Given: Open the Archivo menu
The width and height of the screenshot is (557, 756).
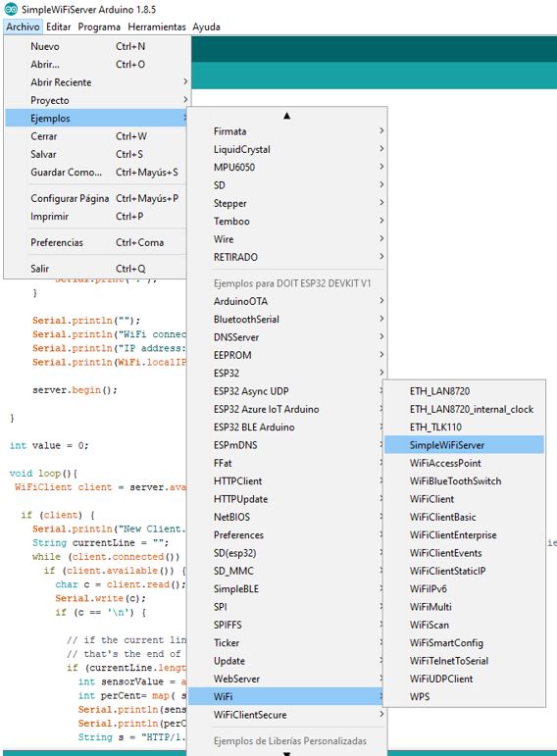Looking at the screenshot, I should tap(23, 27).
